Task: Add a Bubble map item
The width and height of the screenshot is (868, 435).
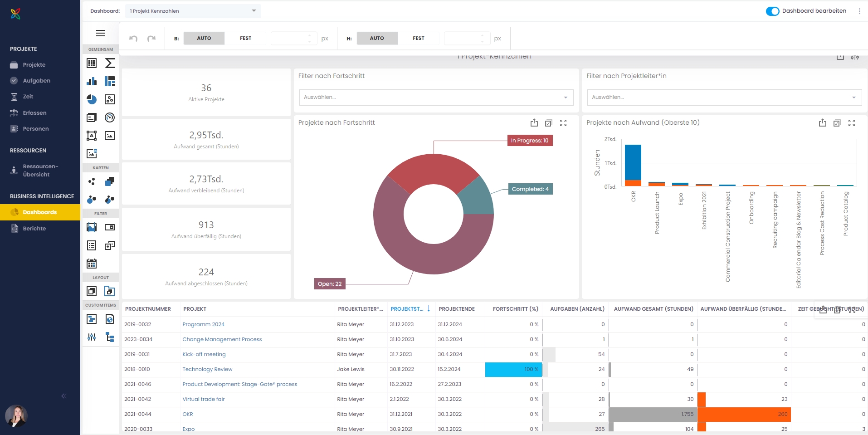Action: pos(92,200)
